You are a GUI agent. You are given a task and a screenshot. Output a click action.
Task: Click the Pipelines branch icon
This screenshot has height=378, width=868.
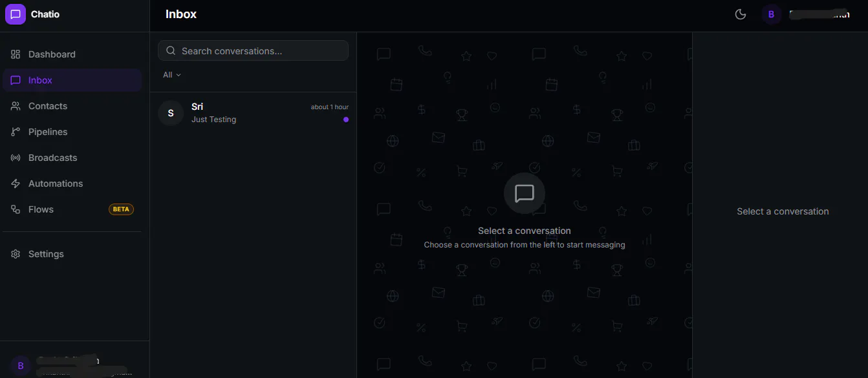tap(16, 132)
